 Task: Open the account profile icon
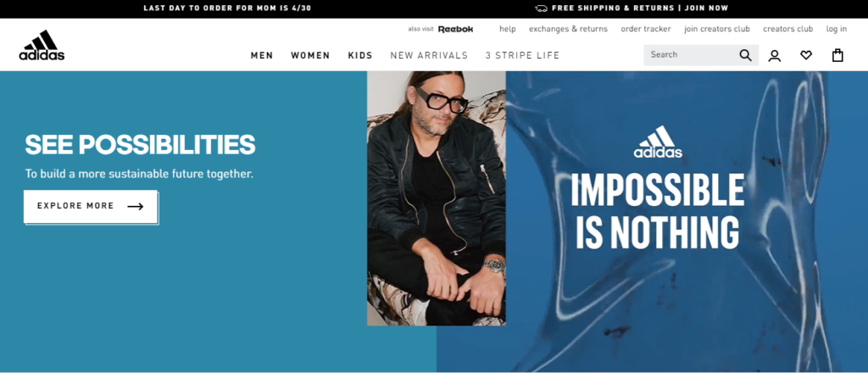[775, 55]
